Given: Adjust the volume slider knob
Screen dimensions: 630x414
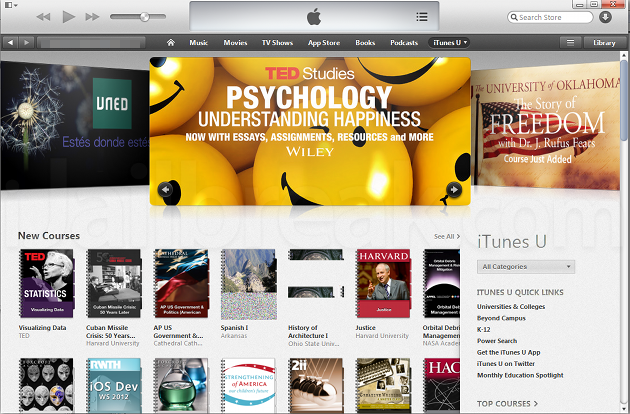Looking at the screenshot, I should point(145,16).
